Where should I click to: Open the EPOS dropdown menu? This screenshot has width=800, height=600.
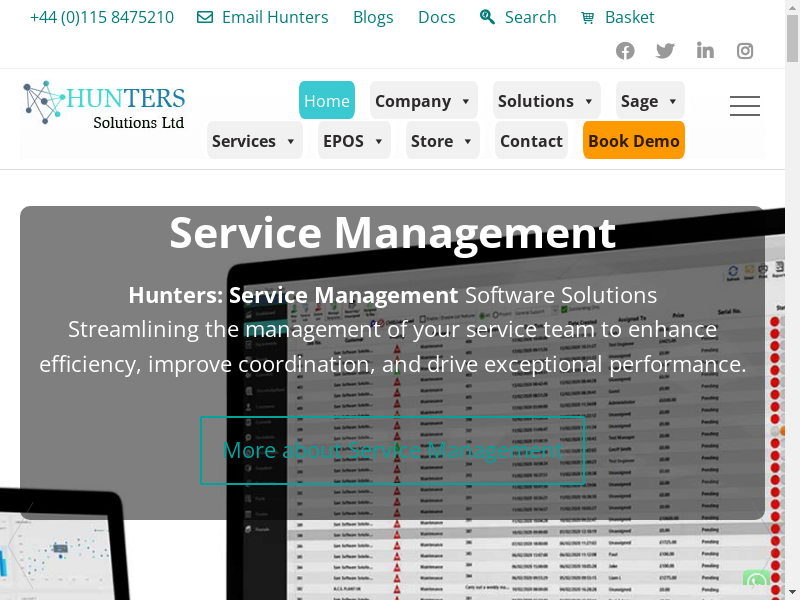354,141
